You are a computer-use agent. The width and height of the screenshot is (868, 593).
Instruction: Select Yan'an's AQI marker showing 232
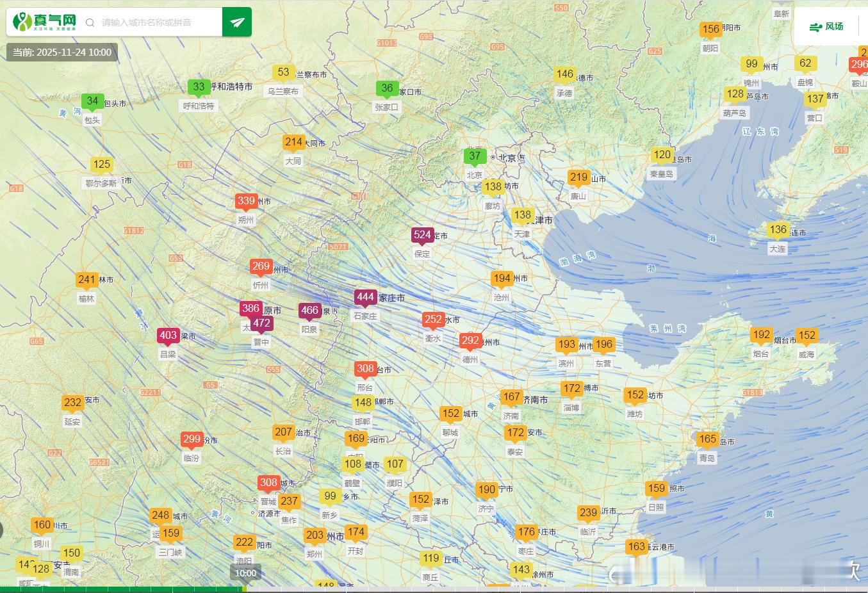click(x=72, y=404)
